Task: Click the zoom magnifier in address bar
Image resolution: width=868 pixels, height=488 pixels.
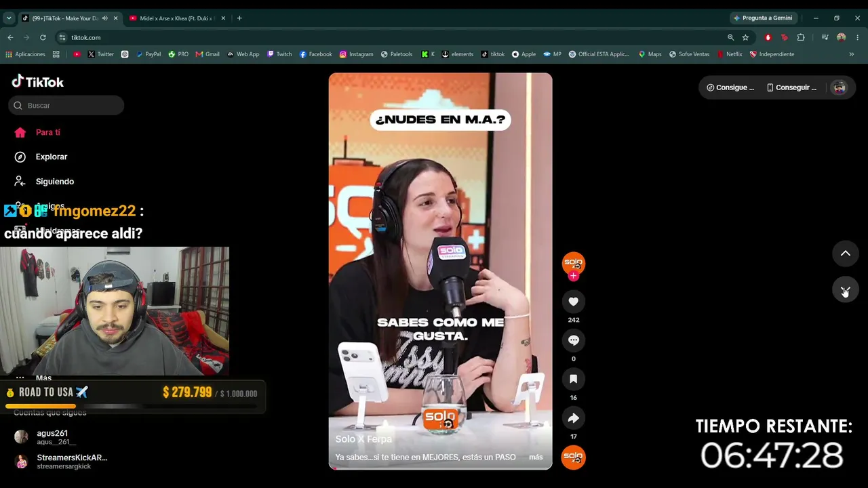Action: [730, 37]
